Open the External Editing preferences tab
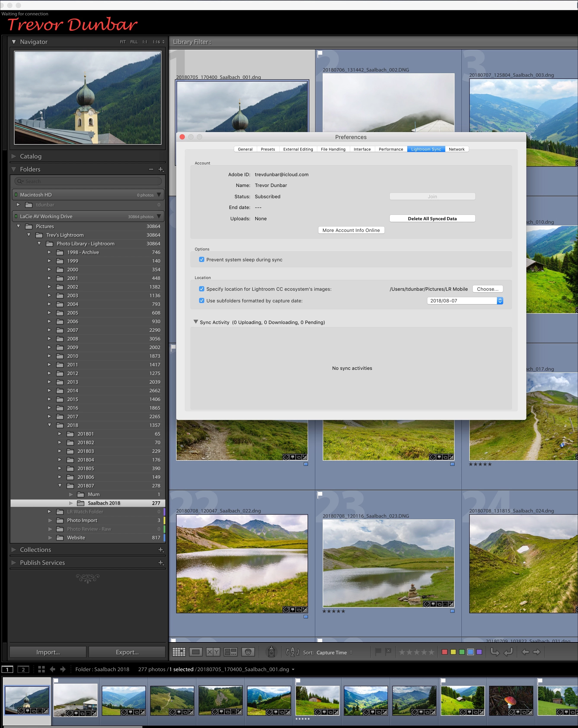Image resolution: width=578 pixels, height=728 pixels. click(x=298, y=149)
